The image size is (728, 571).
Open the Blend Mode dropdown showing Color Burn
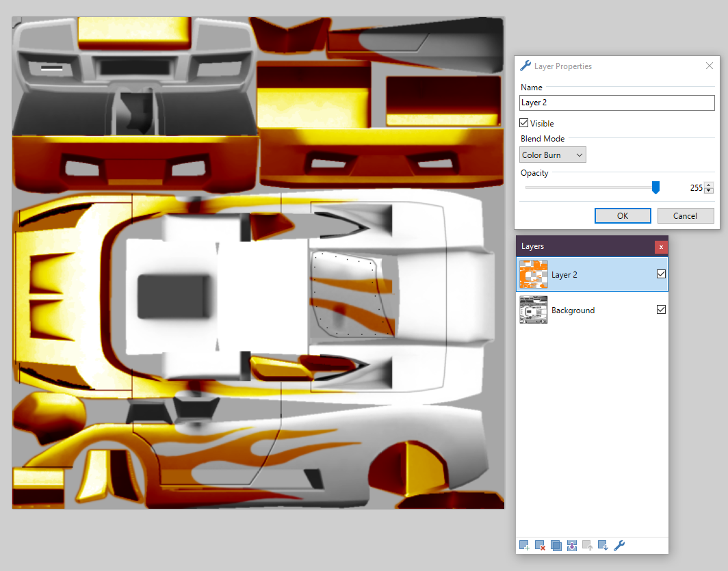(553, 155)
